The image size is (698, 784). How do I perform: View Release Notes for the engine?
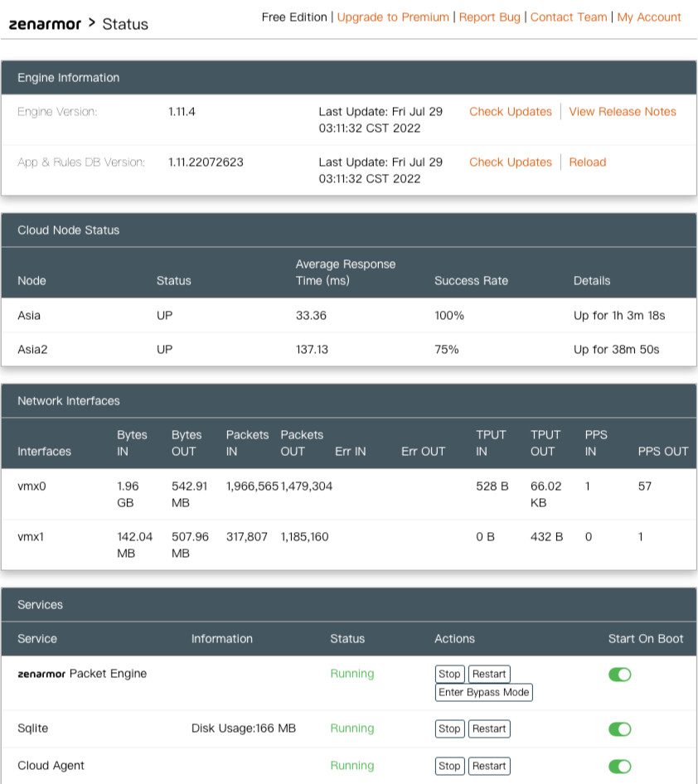[x=622, y=112]
